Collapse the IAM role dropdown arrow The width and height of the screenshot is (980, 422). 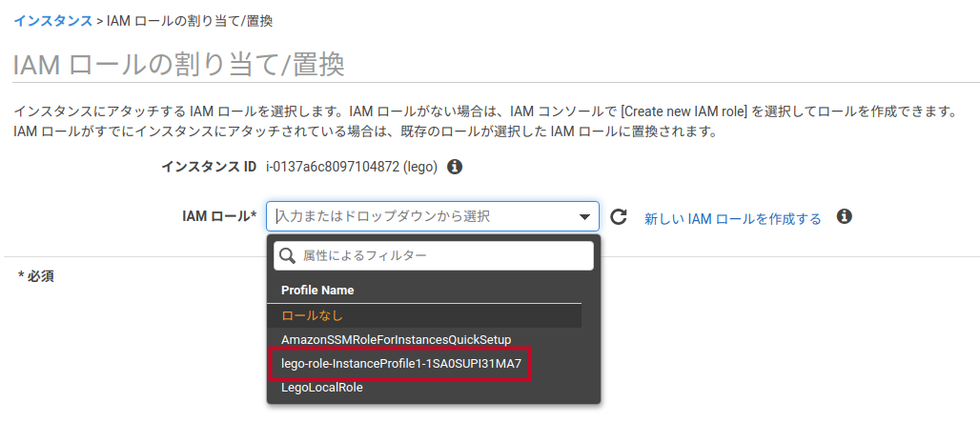tap(585, 217)
